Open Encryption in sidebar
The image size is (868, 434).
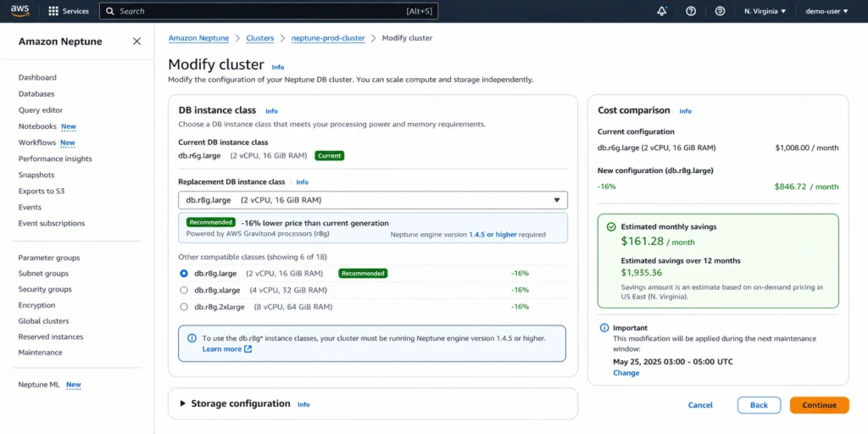click(x=36, y=305)
